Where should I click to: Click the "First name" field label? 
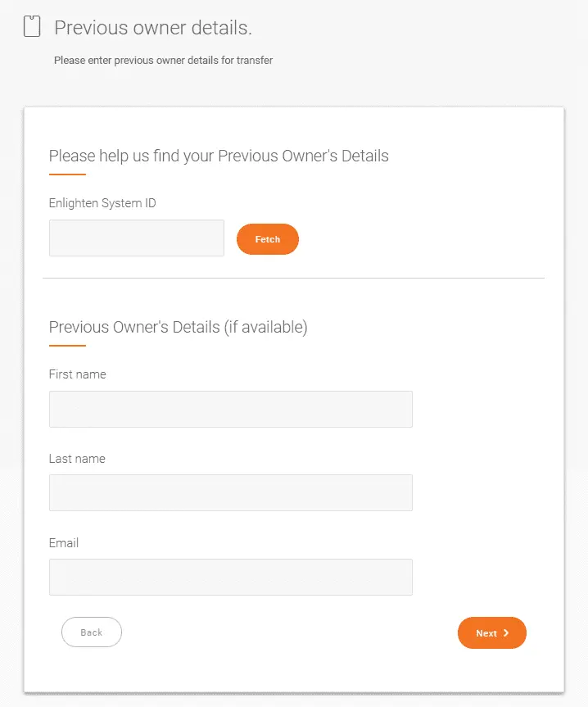[x=78, y=374]
